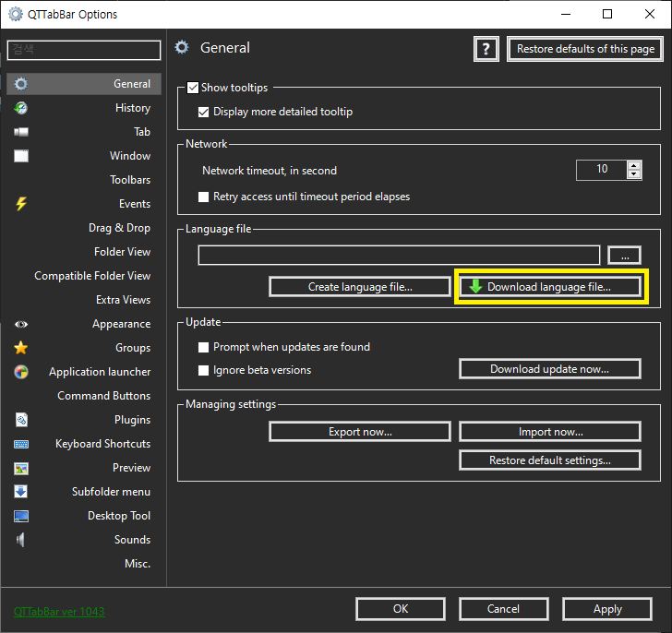
Task: Click Import now button
Action: (x=550, y=431)
